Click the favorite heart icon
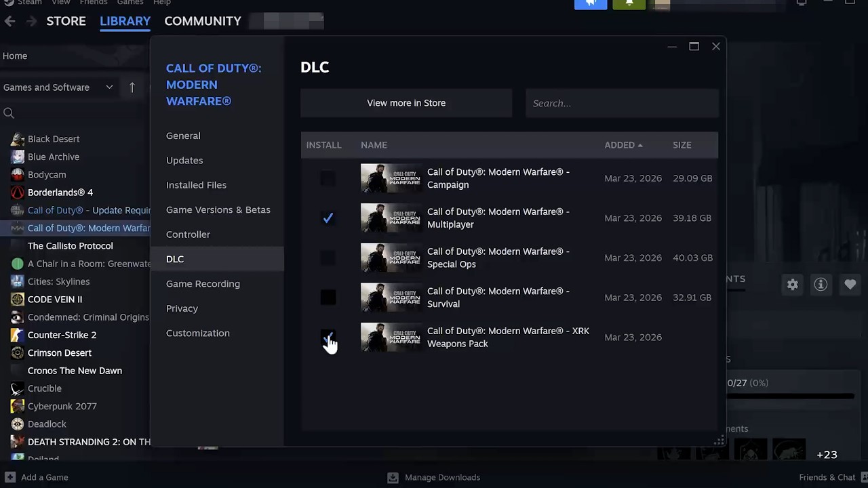 850,285
